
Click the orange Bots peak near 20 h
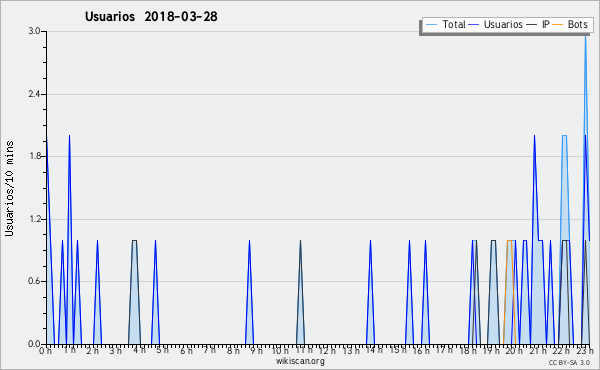[509, 241]
